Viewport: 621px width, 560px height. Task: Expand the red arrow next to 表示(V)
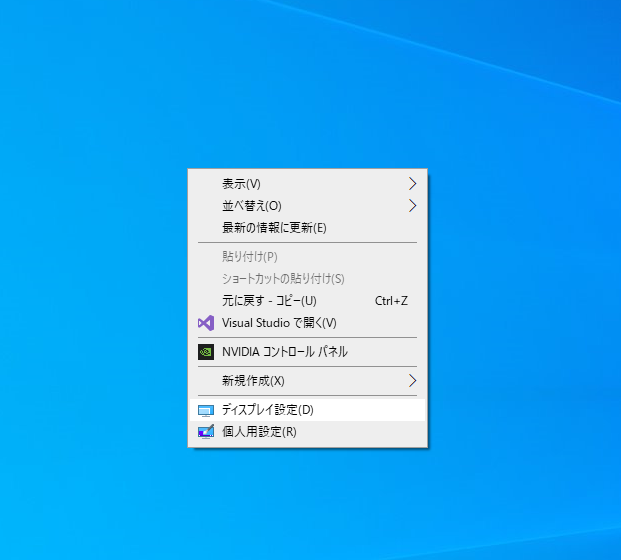click(412, 184)
